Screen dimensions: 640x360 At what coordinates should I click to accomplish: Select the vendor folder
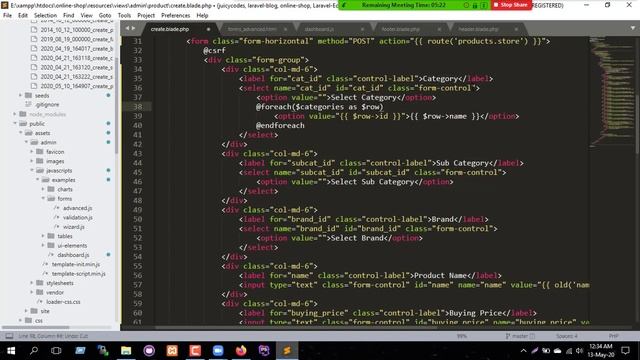55,292
